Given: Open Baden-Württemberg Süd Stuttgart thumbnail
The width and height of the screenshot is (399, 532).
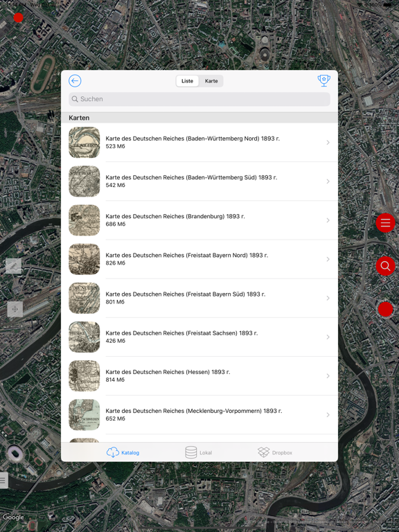Looking at the screenshot, I should (84, 181).
